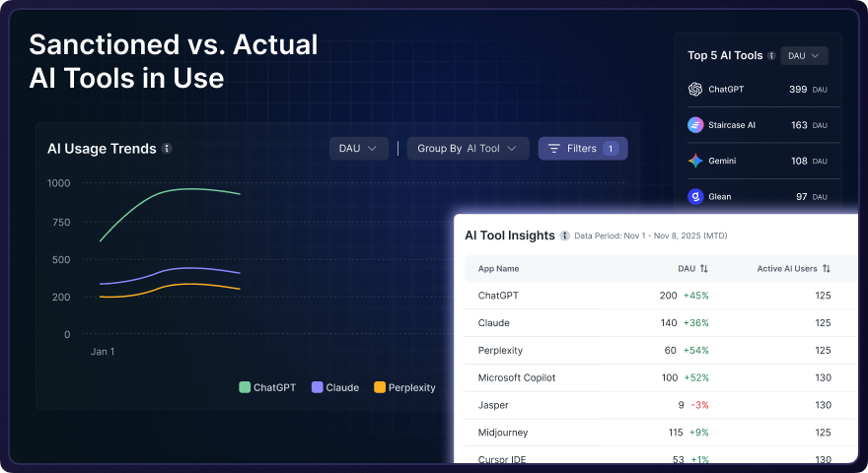Click the Gemini sparkle icon

695,161
